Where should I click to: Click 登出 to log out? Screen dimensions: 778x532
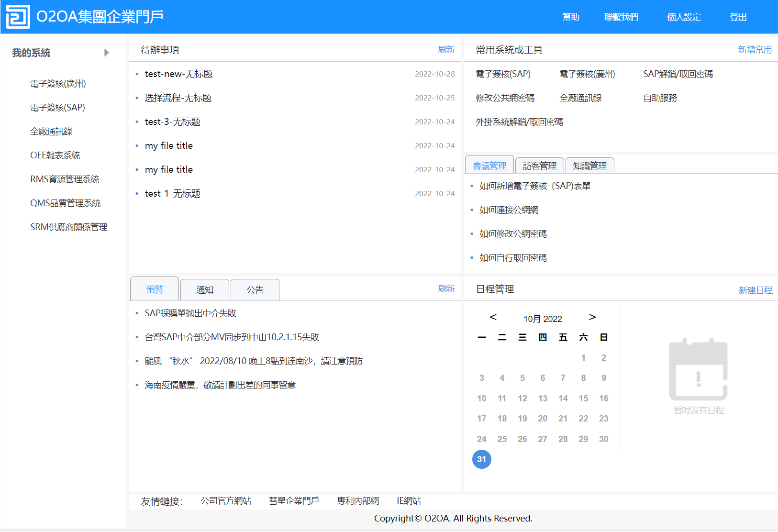pos(738,17)
